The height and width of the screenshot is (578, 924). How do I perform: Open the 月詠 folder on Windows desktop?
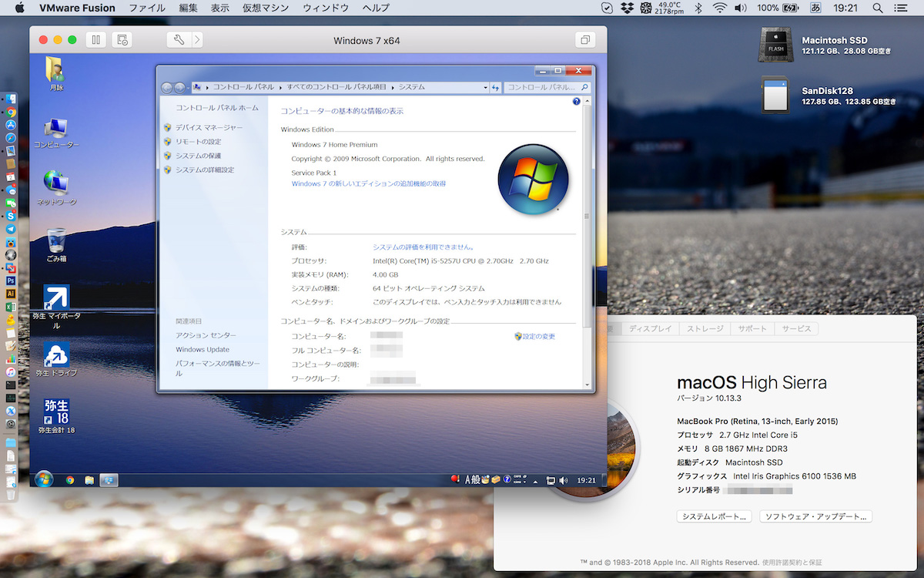pos(56,74)
